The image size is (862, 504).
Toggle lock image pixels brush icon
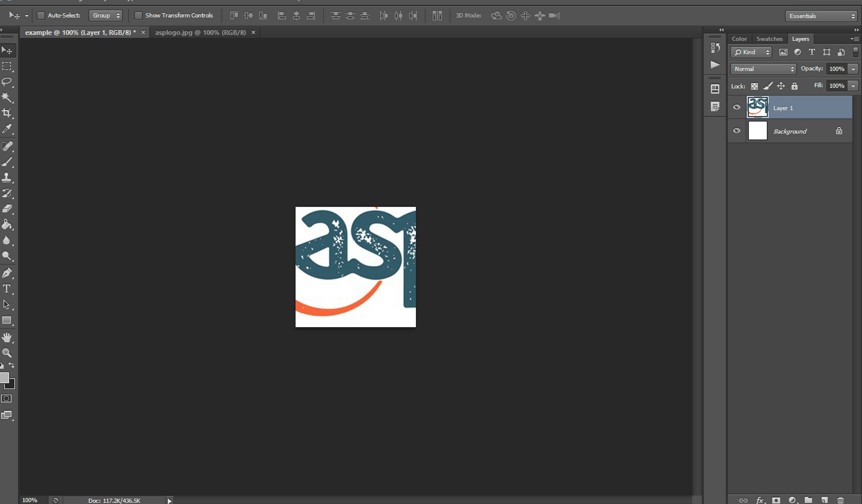pos(767,86)
